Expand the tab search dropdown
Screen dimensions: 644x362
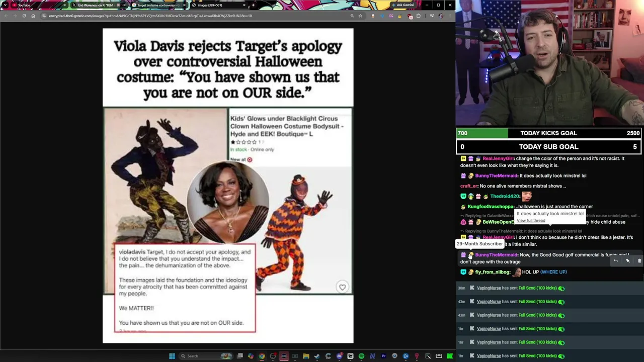click(5, 5)
